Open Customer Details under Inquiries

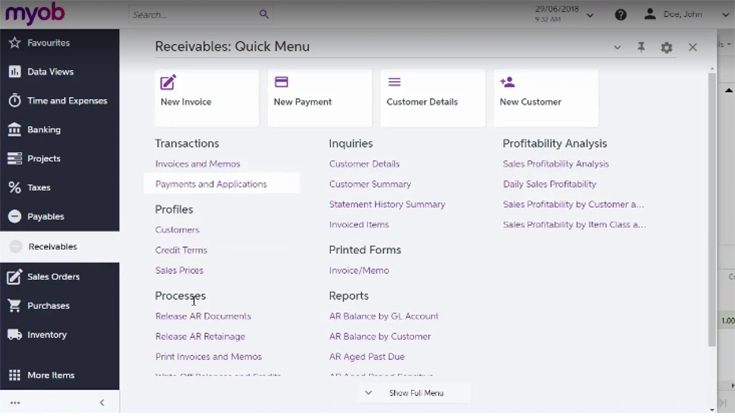point(364,164)
